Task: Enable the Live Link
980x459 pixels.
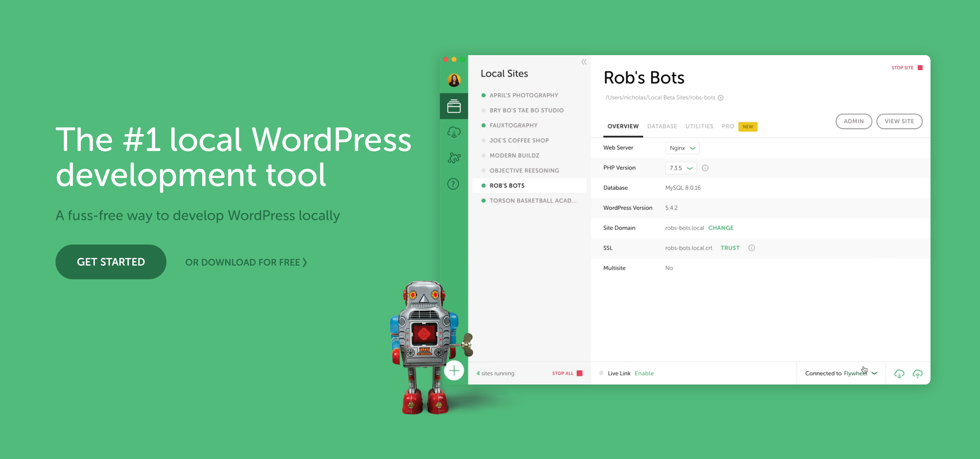Action: tap(644, 373)
